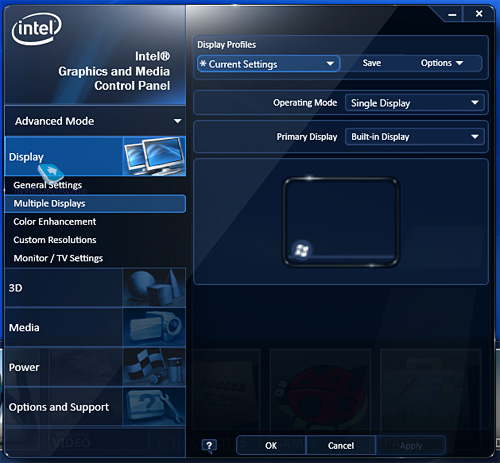Click the camcorder Media icon
The width and height of the screenshot is (500, 463).
pyautogui.click(x=154, y=327)
